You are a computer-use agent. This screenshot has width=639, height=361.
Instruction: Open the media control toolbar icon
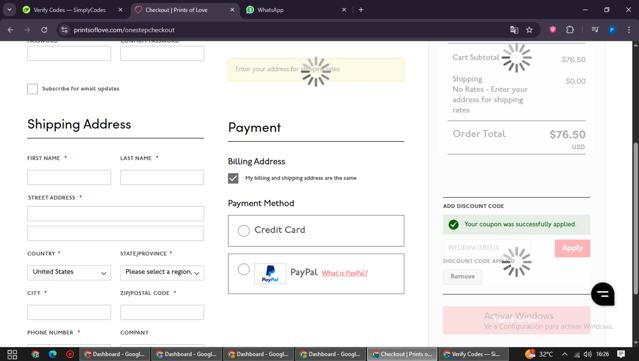click(595, 29)
